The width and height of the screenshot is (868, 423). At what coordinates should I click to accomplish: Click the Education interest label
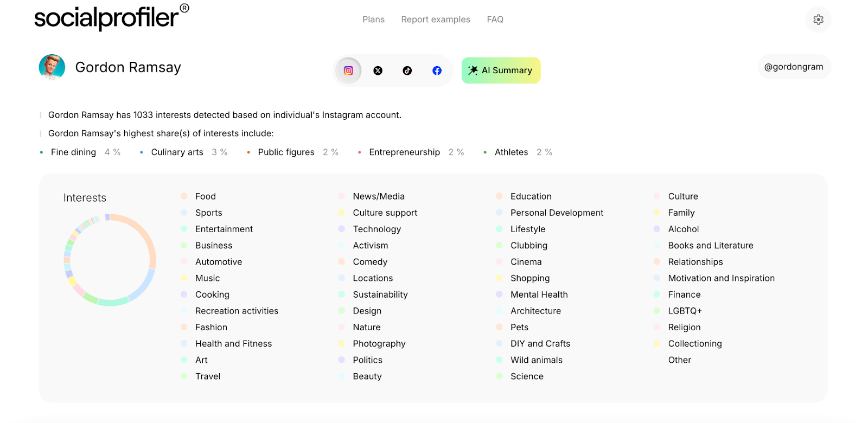531,196
